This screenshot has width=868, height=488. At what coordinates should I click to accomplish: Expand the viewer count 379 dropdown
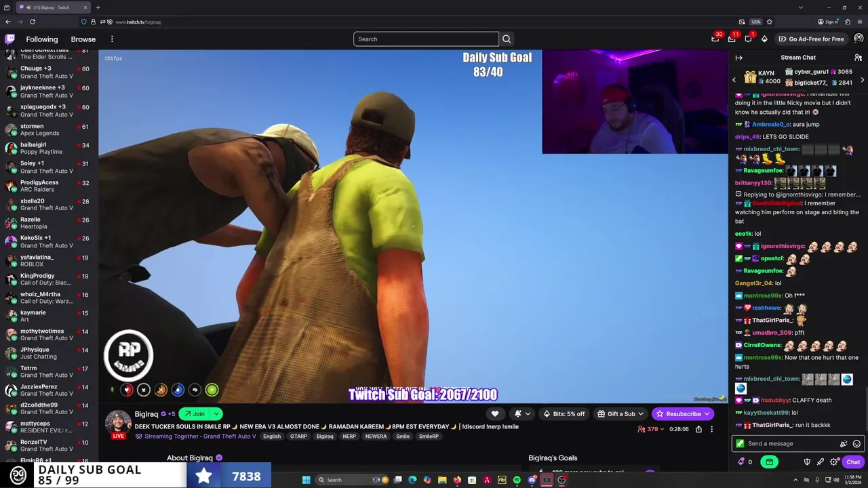pyautogui.click(x=663, y=429)
